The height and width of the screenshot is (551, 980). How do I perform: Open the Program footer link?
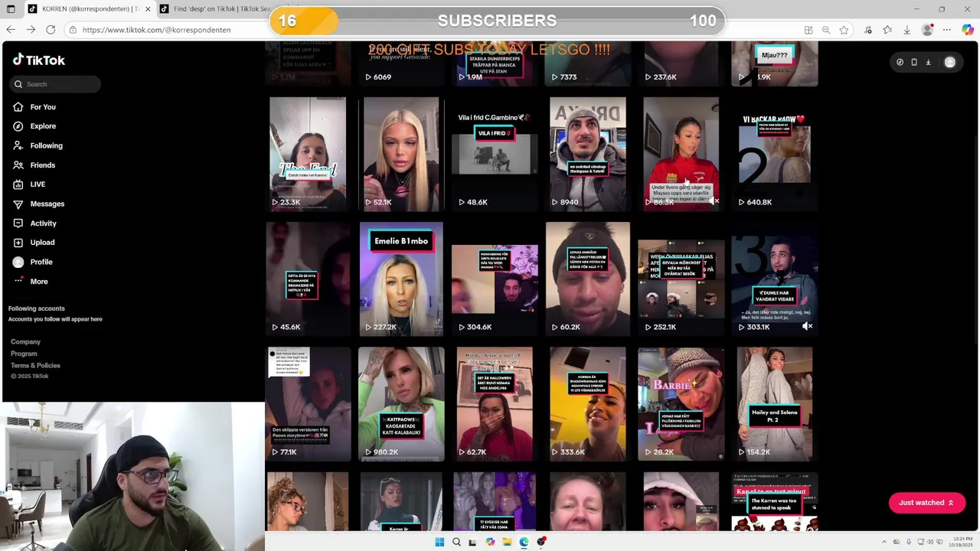coord(24,354)
